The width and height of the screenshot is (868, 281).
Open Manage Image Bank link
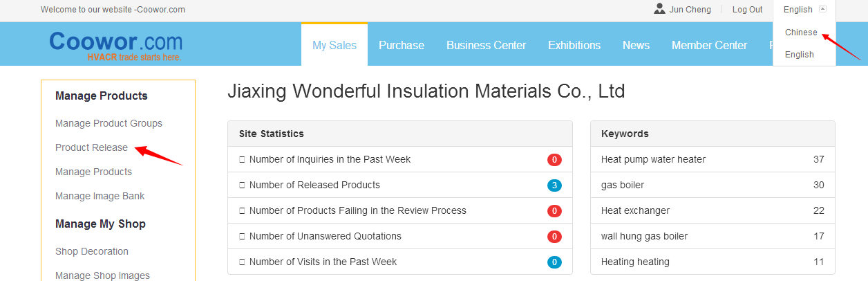pyautogui.click(x=100, y=196)
